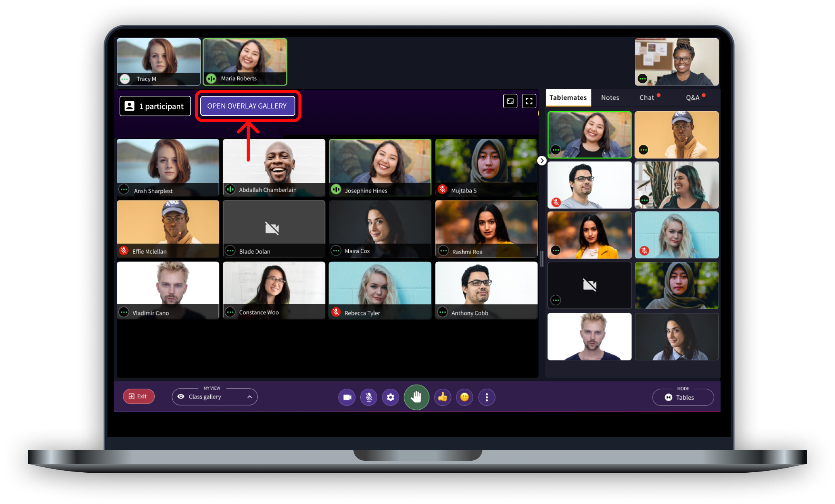Click Open Overlay Gallery button

[247, 106]
